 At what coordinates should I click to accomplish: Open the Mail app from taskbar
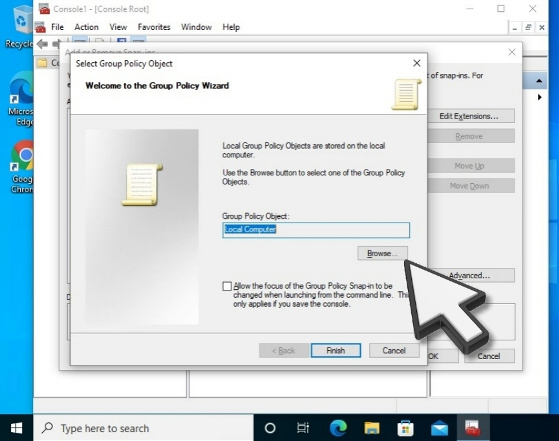439,428
